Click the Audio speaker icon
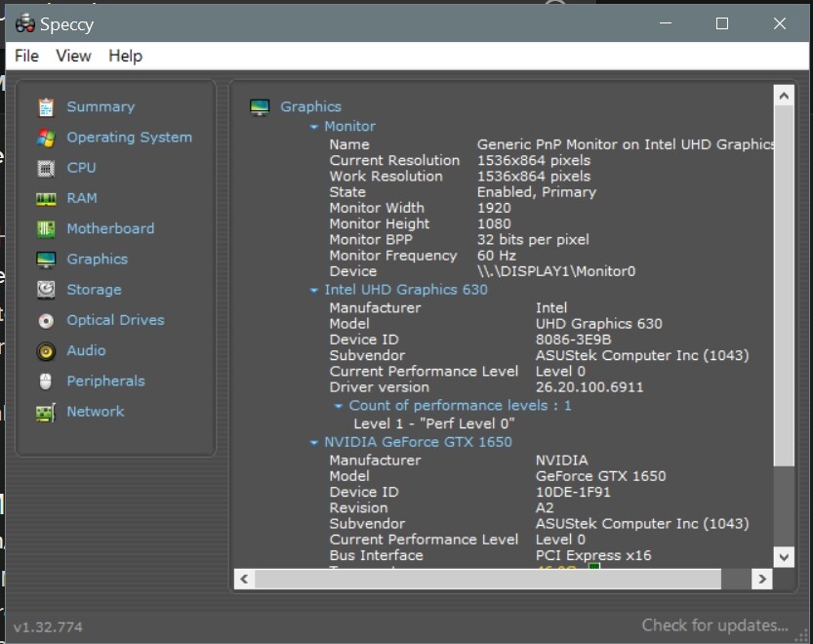The image size is (813, 644). tap(46, 351)
